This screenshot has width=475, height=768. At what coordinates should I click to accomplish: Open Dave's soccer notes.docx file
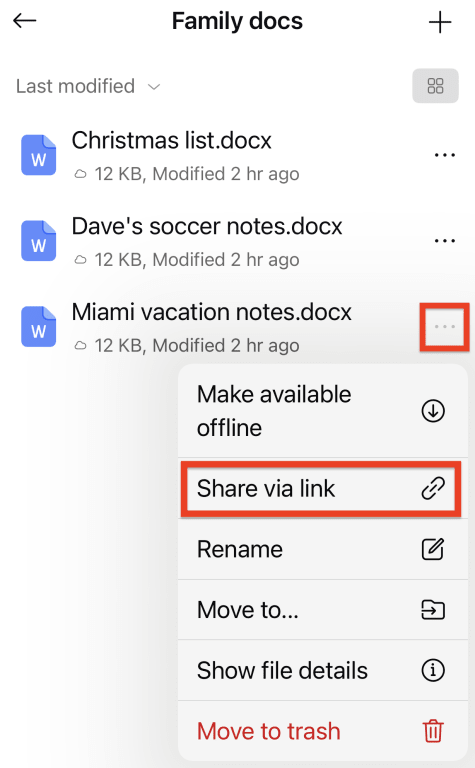tap(207, 226)
